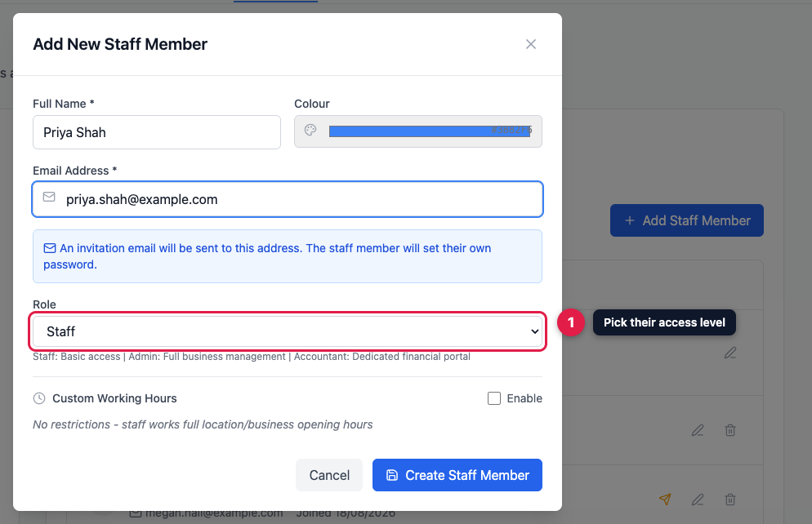812x524 pixels.
Task: Open the blue colour swatch picker
Action: pyautogui.click(x=431, y=131)
